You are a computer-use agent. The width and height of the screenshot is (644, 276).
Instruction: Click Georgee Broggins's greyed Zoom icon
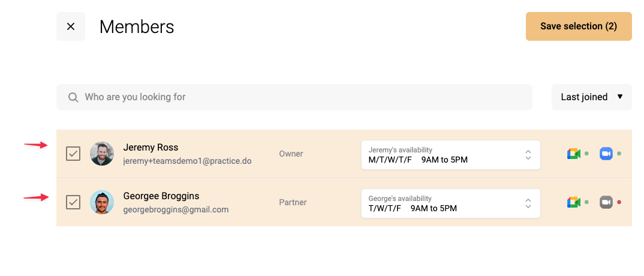606,202
